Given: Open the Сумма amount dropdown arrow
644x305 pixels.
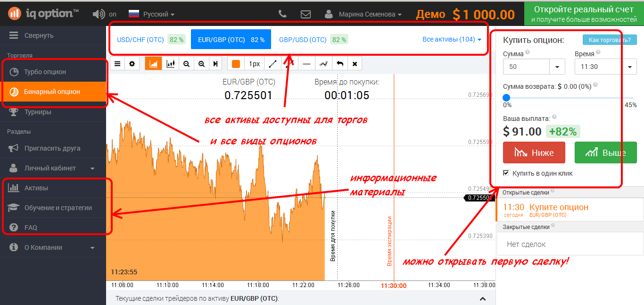Looking at the screenshot, I should (558, 67).
